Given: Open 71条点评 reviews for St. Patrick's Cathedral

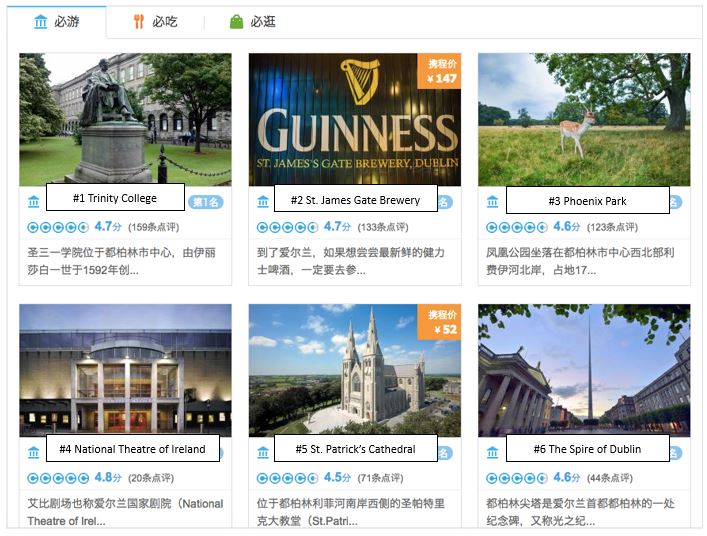Looking at the screenshot, I should 380,478.
